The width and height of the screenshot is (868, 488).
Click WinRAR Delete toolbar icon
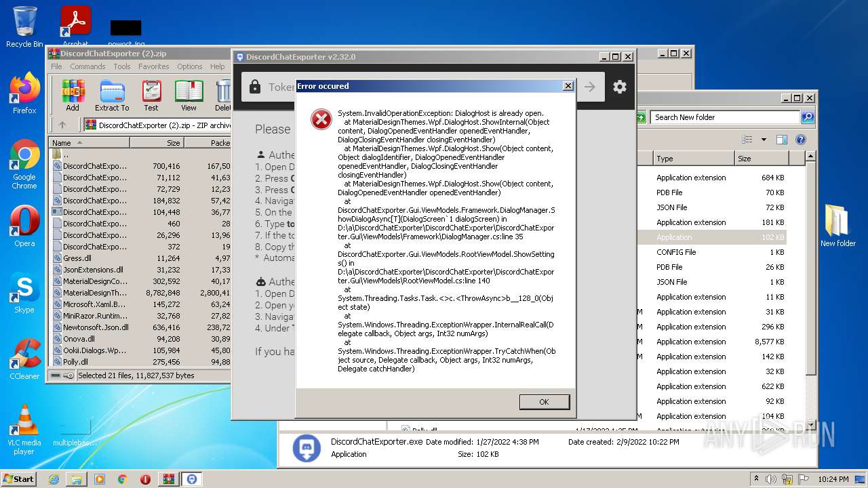[223, 96]
